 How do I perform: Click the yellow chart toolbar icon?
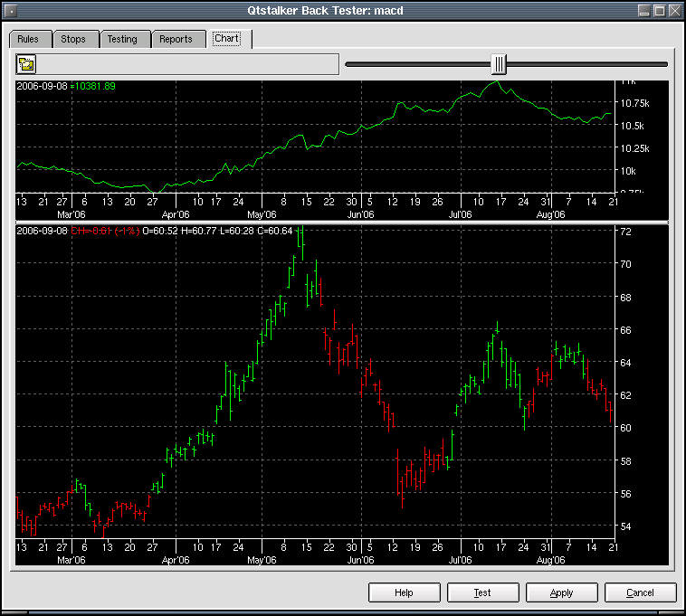[26, 64]
